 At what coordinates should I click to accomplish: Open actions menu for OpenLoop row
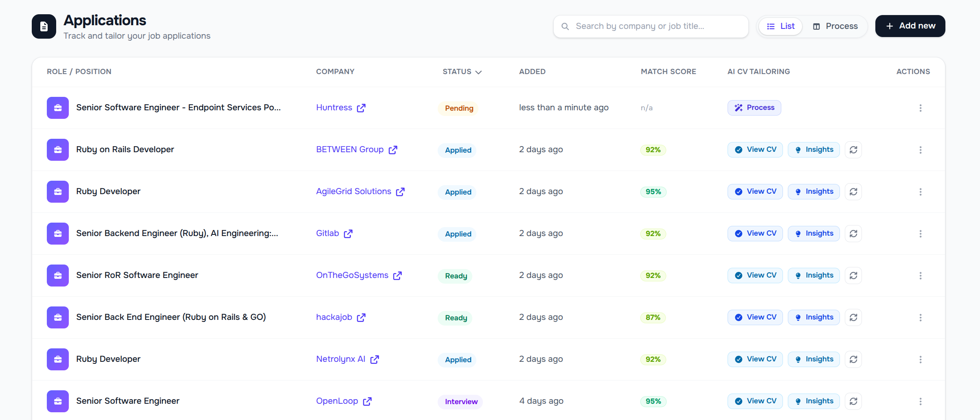point(920,401)
